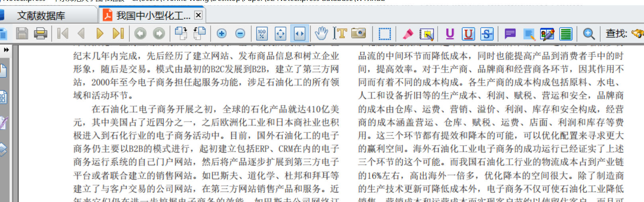The width and height of the screenshot is (644, 202).
Task: Save the PDF with the floppy disk icon
Action: coord(22,34)
